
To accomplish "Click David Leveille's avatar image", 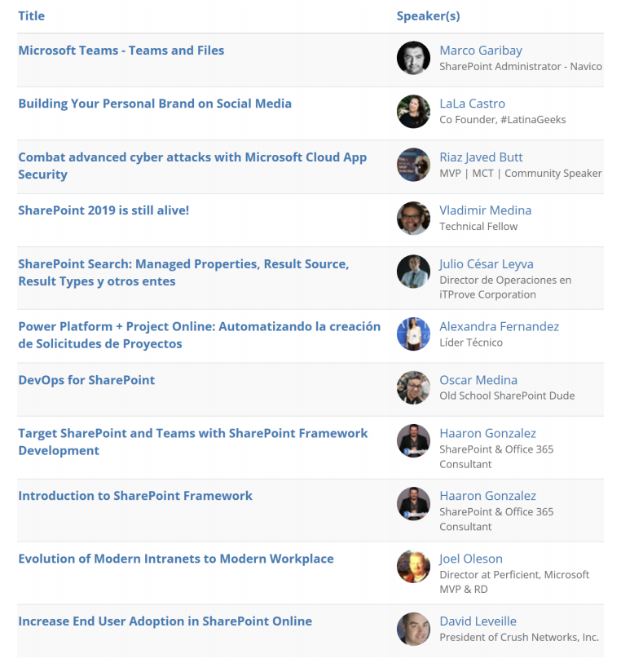I will click(x=413, y=629).
